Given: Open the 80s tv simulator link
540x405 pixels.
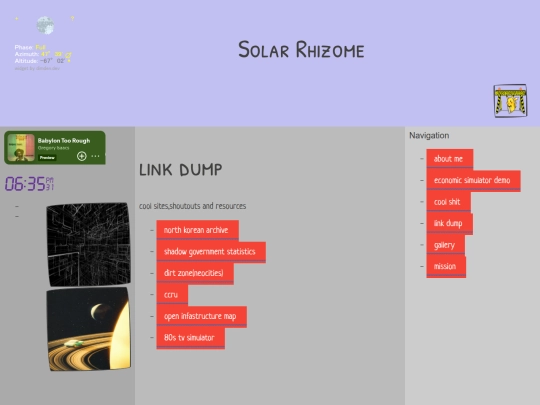Looking at the screenshot, I should pos(190,338).
